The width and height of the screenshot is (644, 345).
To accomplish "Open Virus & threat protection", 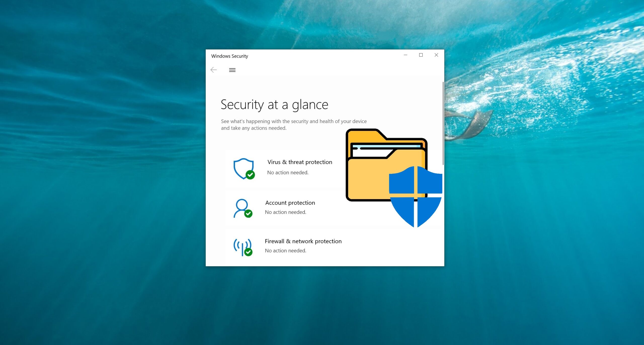I will tap(300, 162).
